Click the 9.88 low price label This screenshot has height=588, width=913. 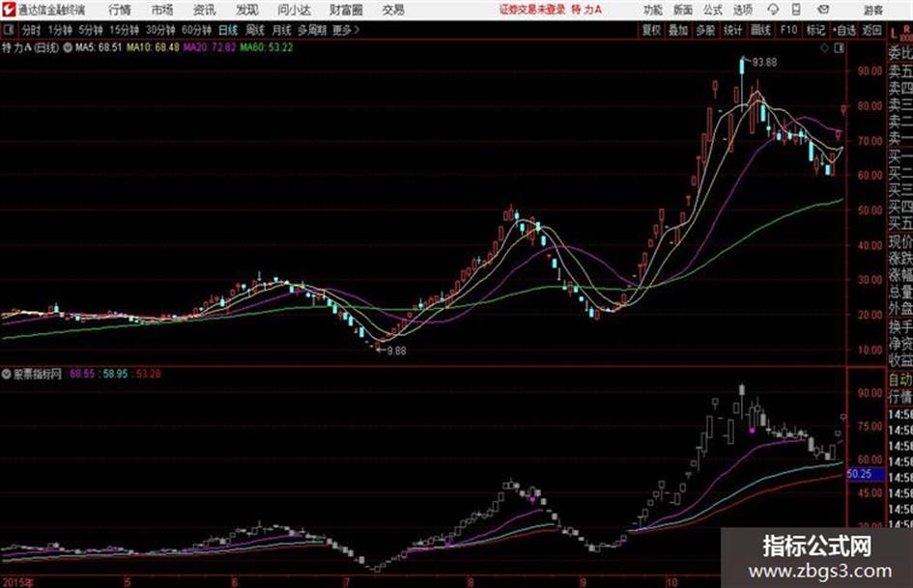397,351
